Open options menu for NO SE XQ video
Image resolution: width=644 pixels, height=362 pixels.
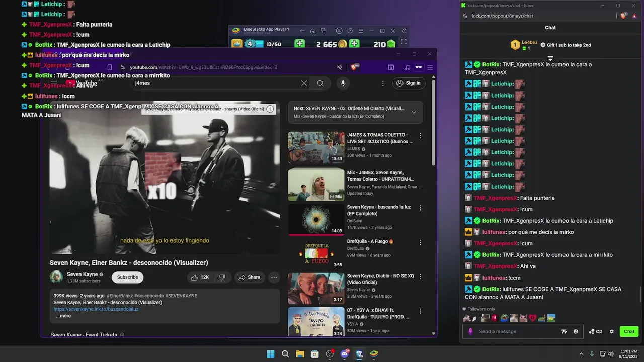[420, 276]
